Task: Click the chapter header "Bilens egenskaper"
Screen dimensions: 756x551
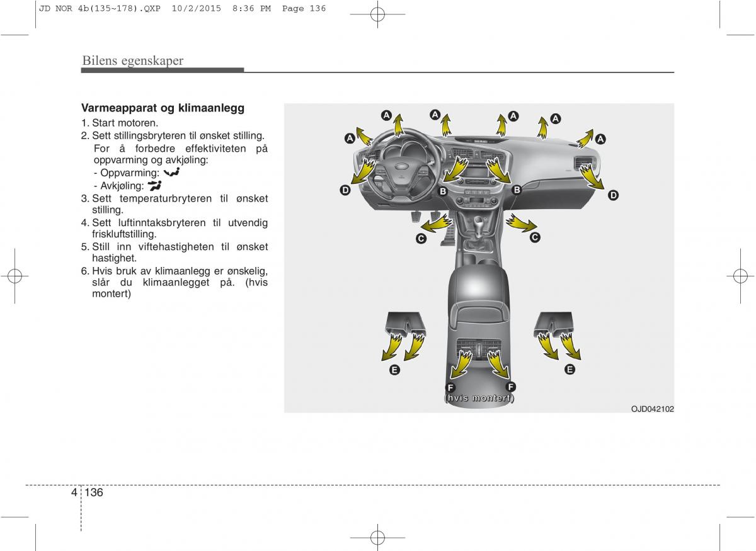Action: pos(132,60)
